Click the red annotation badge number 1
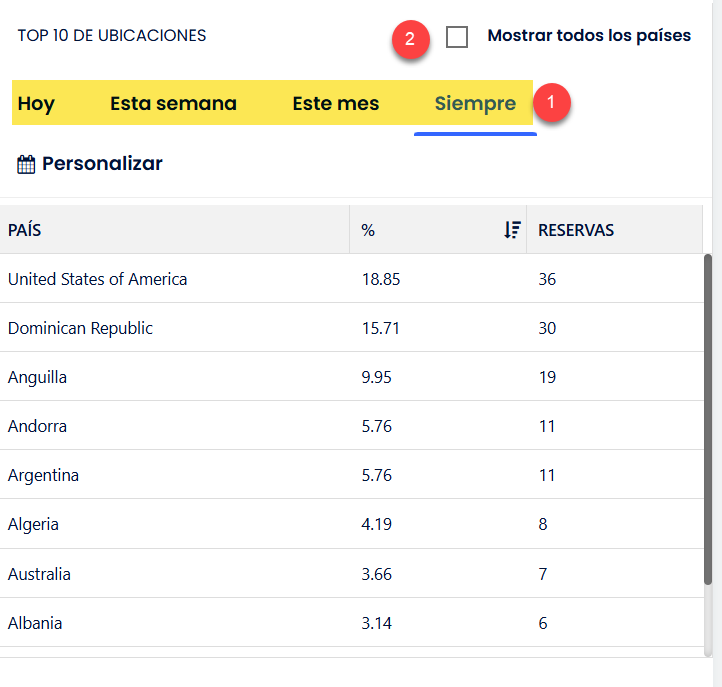Viewport: 722px width, 687px height. pos(552,102)
